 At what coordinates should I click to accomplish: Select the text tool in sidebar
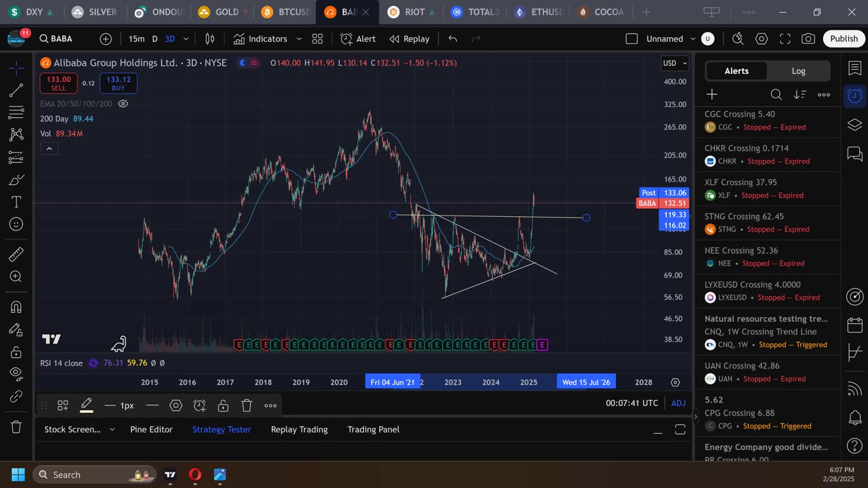[16, 202]
